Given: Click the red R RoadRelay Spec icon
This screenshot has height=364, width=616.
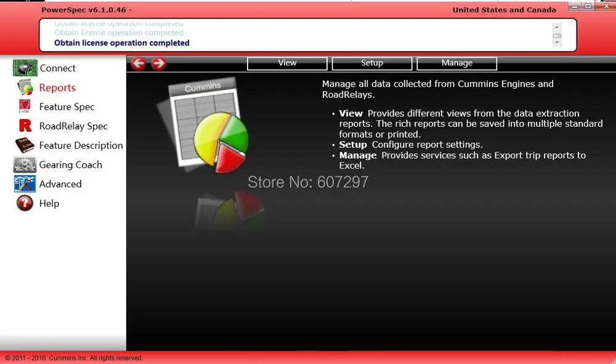Looking at the screenshot, I should point(25,126).
